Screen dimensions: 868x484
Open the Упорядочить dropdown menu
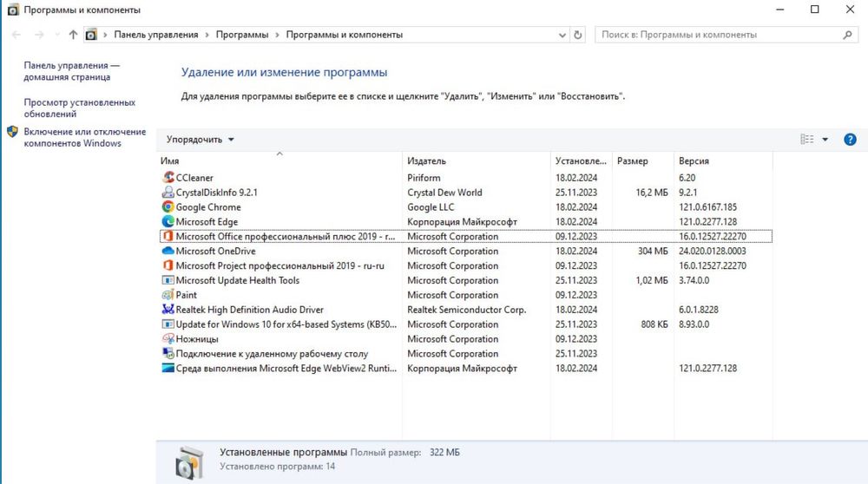coord(200,140)
